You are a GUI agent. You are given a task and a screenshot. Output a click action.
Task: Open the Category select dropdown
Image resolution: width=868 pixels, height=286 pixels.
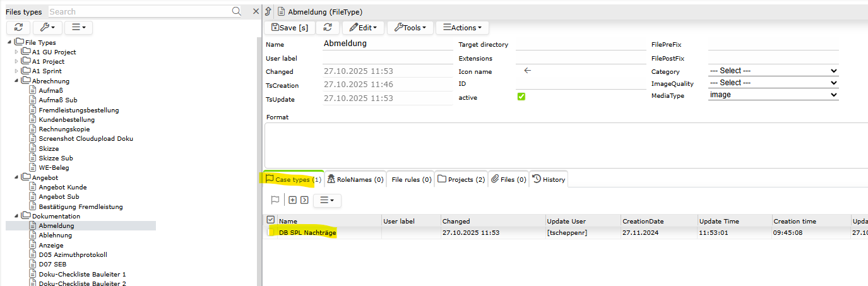773,71
